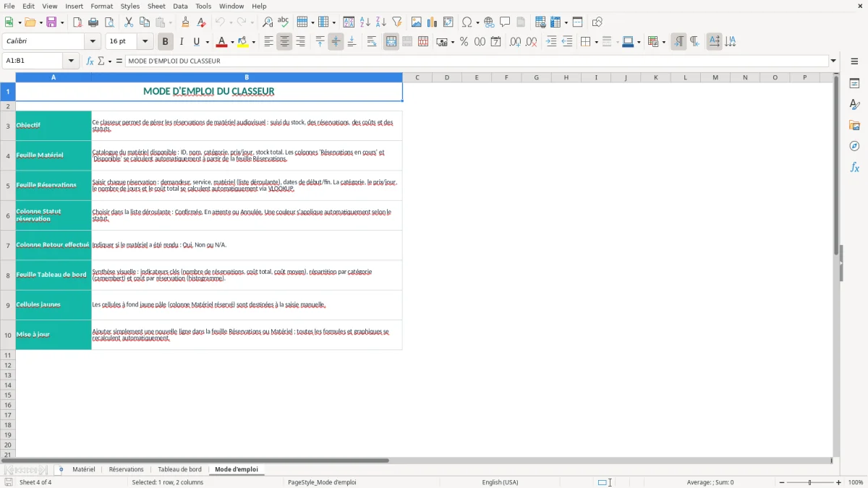Insert a pivot table
The height and width of the screenshot is (488, 868).
click(448, 22)
